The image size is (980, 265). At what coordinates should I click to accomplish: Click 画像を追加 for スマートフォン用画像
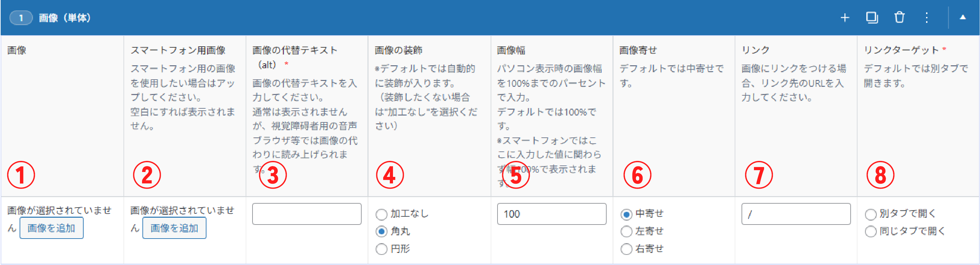174,228
